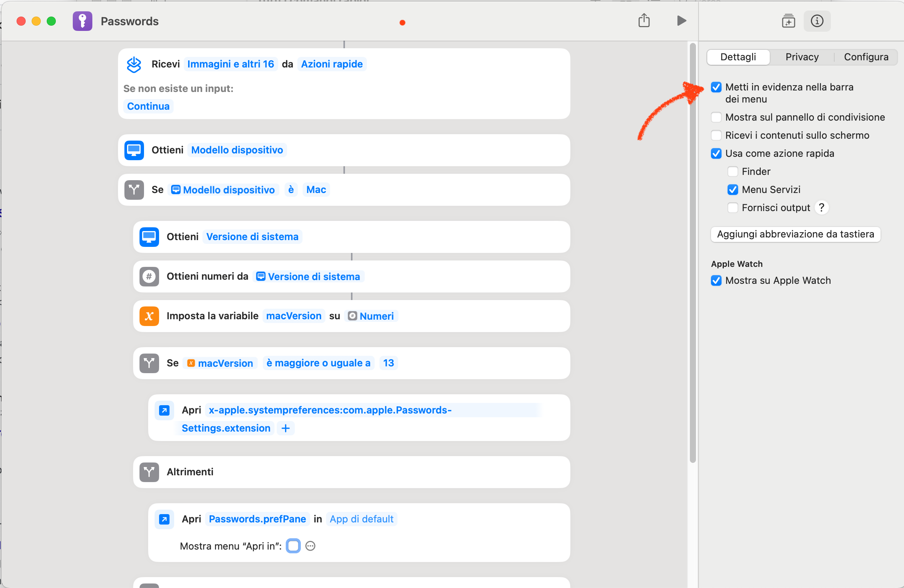Click the Passwords.prefPane file token
This screenshot has height=588, width=904.
257,519
